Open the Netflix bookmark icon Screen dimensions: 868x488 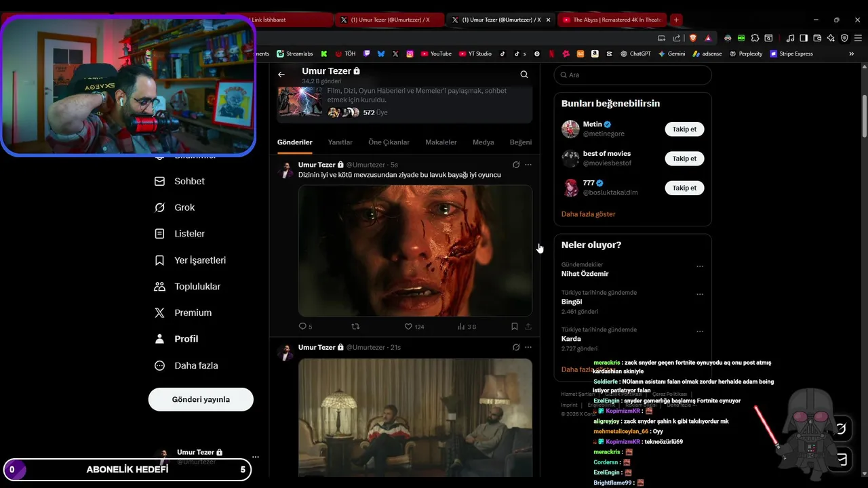point(551,54)
